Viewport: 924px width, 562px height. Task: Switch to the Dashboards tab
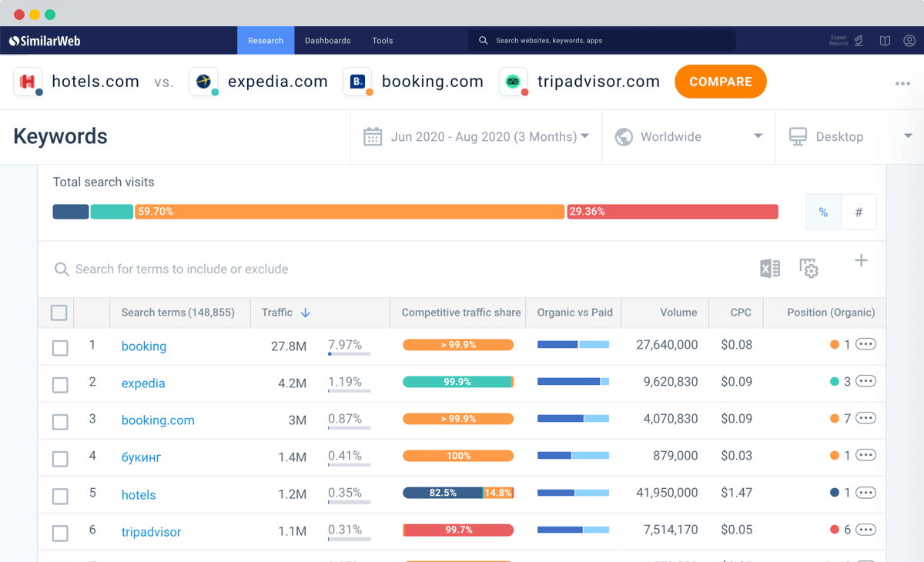[327, 41]
